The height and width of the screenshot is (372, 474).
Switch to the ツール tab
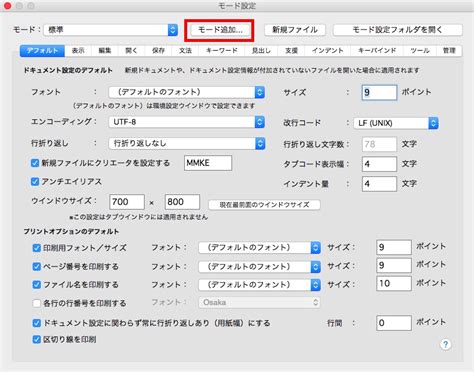420,51
